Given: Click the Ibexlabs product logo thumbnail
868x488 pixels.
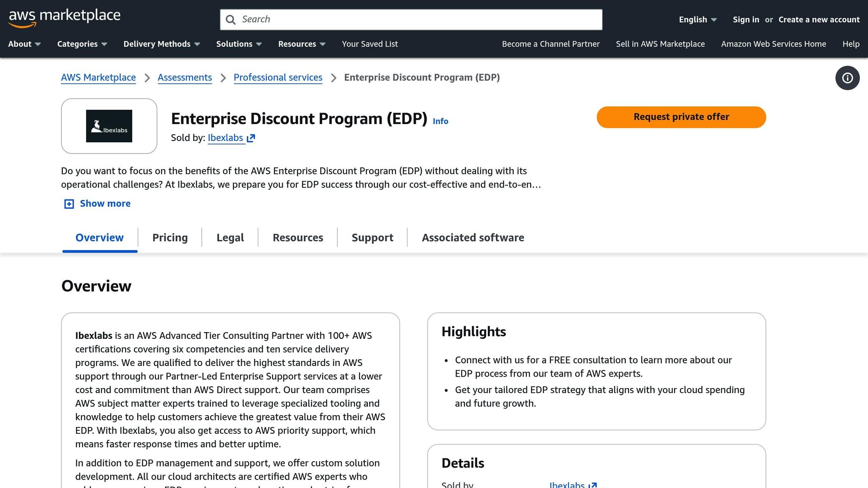Looking at the screenshot, I should [109, 126].
